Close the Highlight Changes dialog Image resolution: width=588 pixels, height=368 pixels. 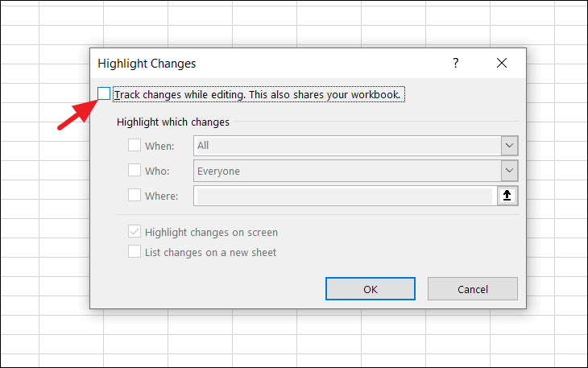[x=501, y=63]
